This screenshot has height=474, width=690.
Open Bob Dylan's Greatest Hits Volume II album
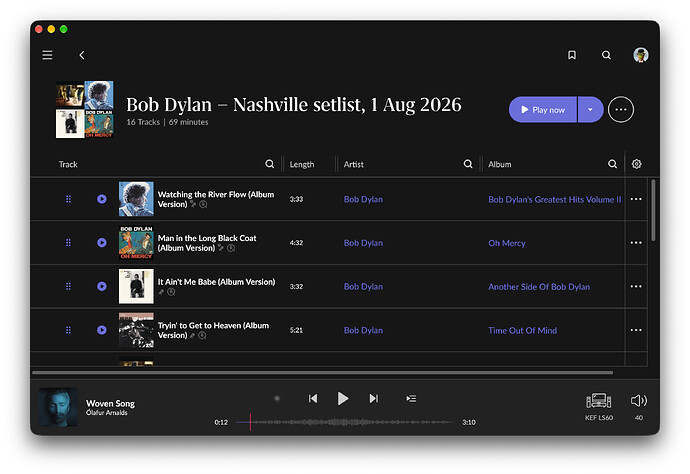click(x=554, y=199)
